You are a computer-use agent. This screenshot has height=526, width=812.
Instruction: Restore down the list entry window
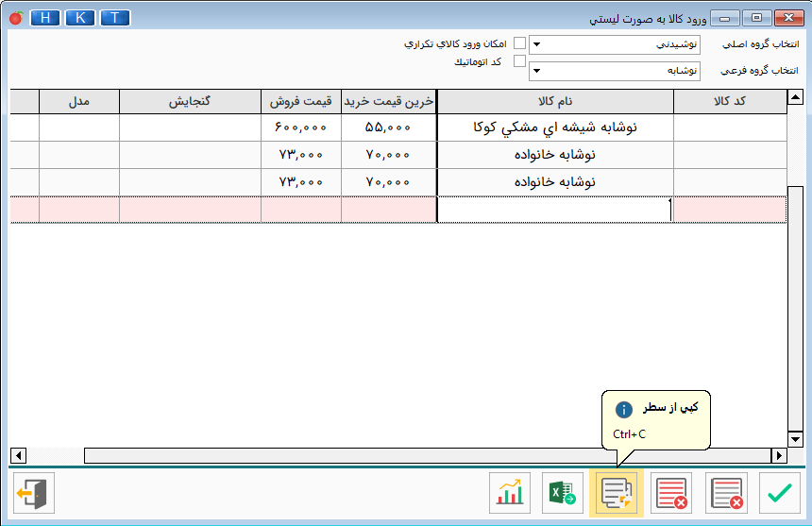pos(756,18)
